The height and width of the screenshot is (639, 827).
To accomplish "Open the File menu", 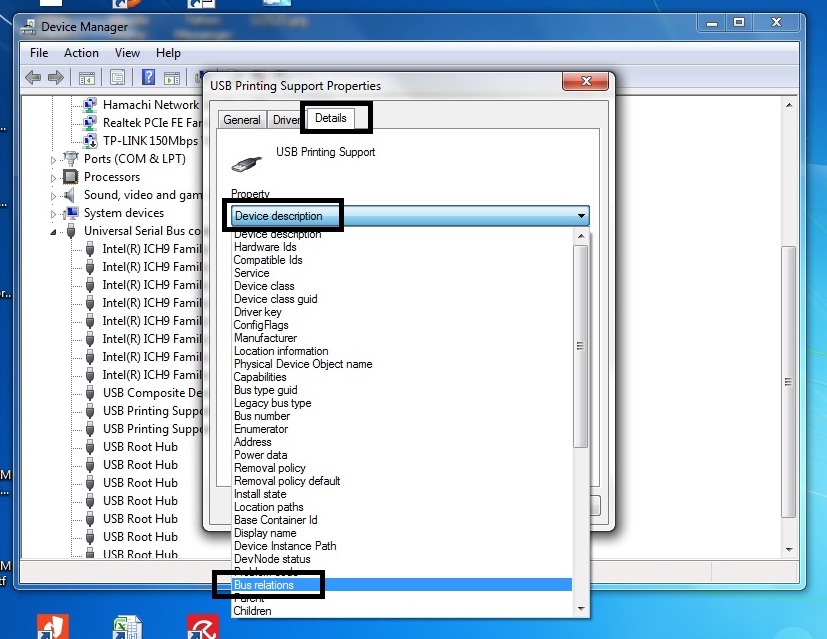I will [39, 53].
